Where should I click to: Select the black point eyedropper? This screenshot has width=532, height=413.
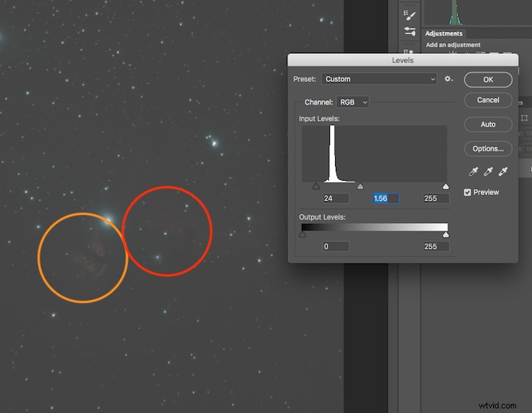(473, 172)
